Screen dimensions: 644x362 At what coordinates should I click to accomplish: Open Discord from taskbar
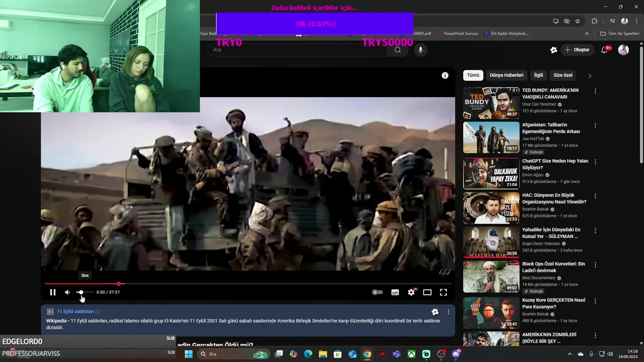pos(456,354)
